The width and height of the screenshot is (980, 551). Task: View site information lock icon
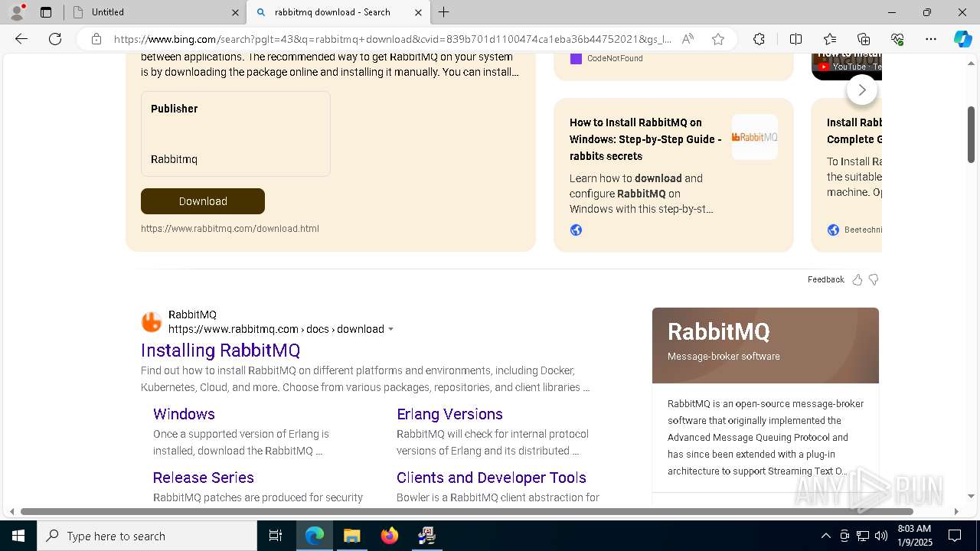96,39
